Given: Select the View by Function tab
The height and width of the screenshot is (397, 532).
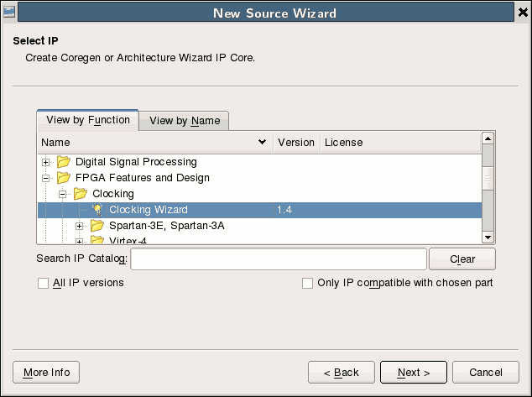Looking at the screenshot, I should pos(88,120).
